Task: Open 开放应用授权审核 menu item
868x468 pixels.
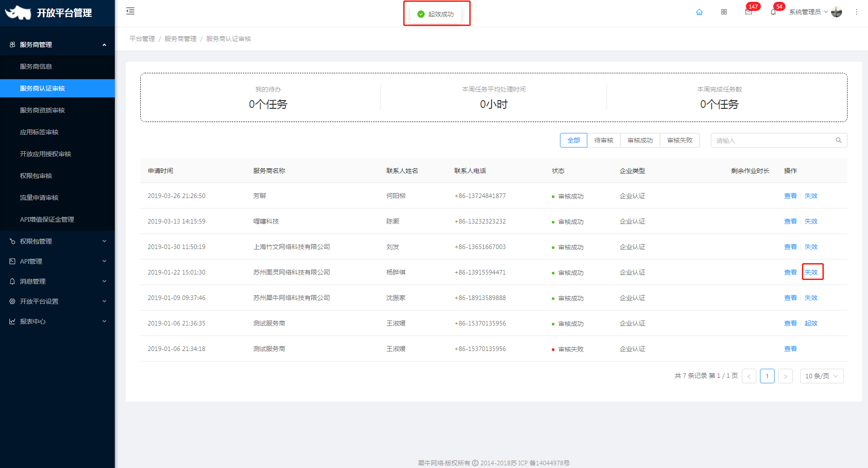Action: click(x=57, y=154)
